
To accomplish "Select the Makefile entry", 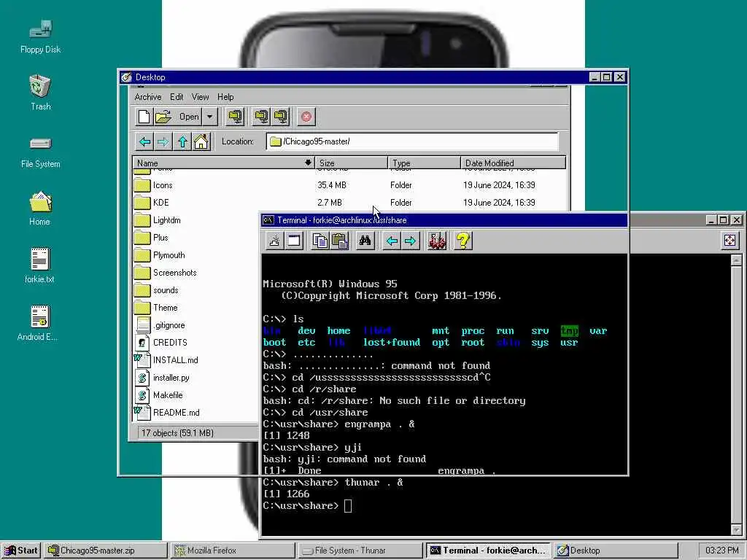I will 167,395.
